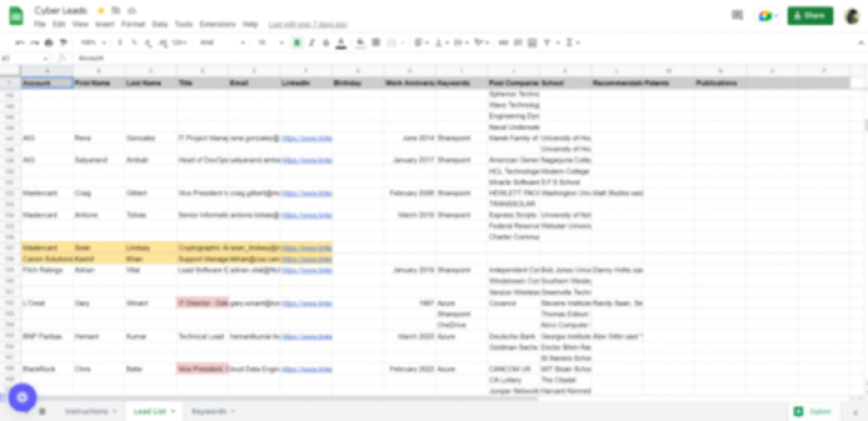Format as percent
Screen dimensions: 868x421
(x=134, y=43)
